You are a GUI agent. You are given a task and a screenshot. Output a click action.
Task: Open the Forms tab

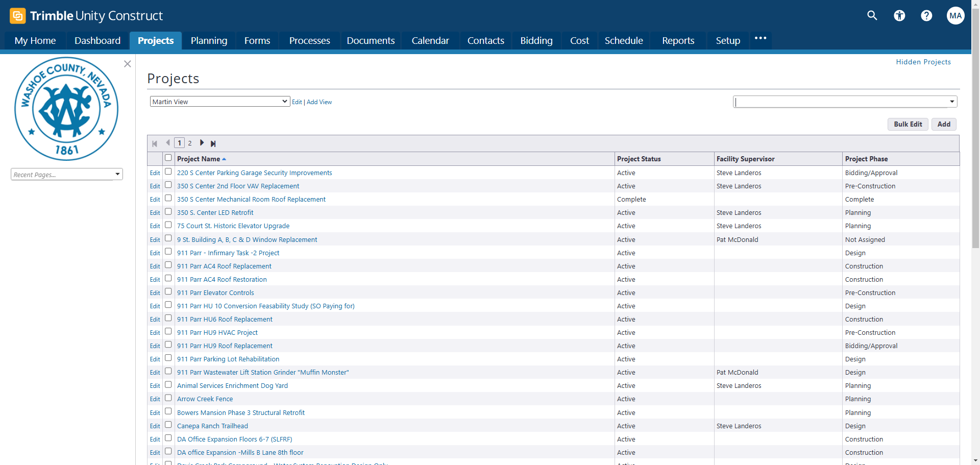pos(257,40)
